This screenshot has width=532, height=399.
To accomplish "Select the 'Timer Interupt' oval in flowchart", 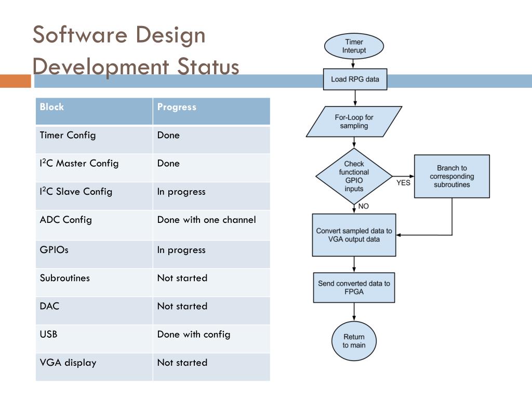I will 354,46.
